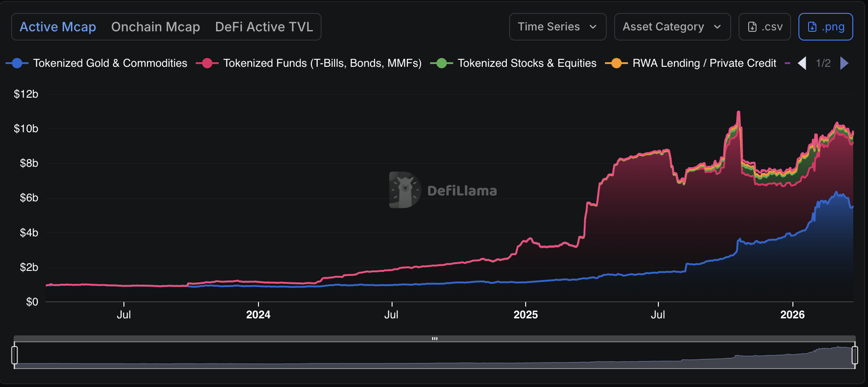868x387 pixels.
Task: Click the blue Gold & Commodities legend marker
Action: [17, 63]
